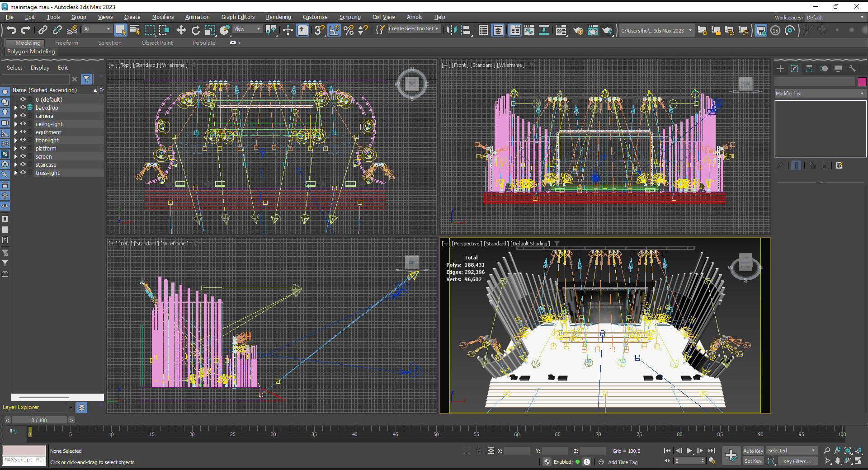This screenshot has width=868, height=470.
Task: Click the Mirror tool icon
Action: click(451, 30)
